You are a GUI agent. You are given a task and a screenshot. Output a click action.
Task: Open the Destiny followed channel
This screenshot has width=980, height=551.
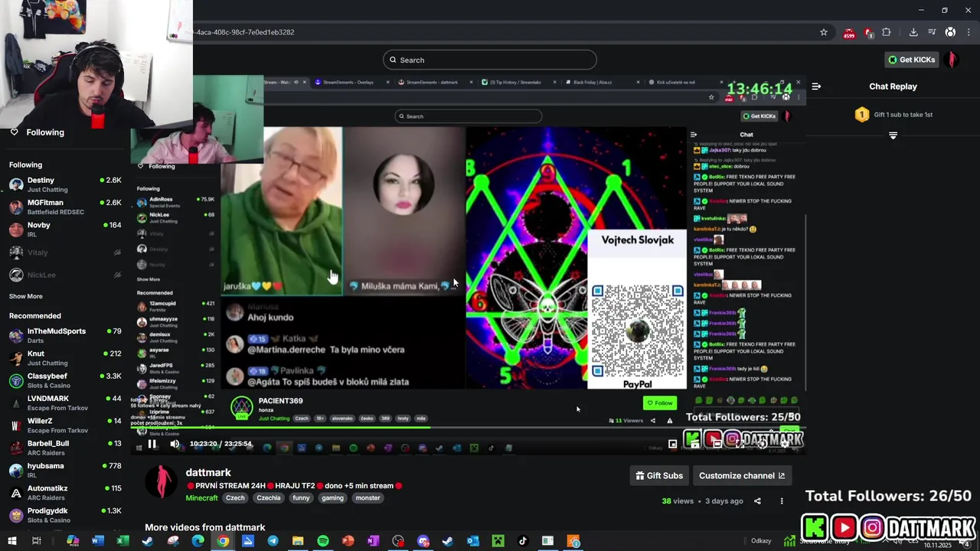(65, 184)
